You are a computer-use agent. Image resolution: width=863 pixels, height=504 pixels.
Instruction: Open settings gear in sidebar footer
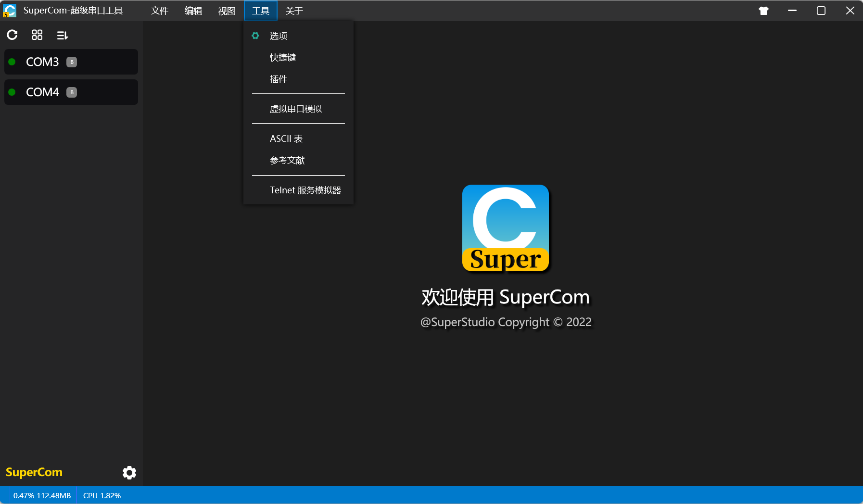129,473
